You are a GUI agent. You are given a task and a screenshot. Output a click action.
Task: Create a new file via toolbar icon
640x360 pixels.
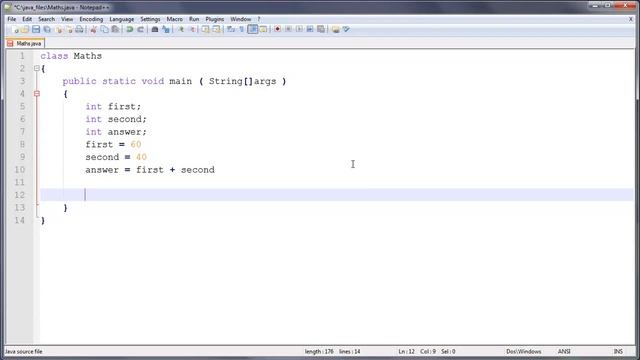(x=15, y=29)
